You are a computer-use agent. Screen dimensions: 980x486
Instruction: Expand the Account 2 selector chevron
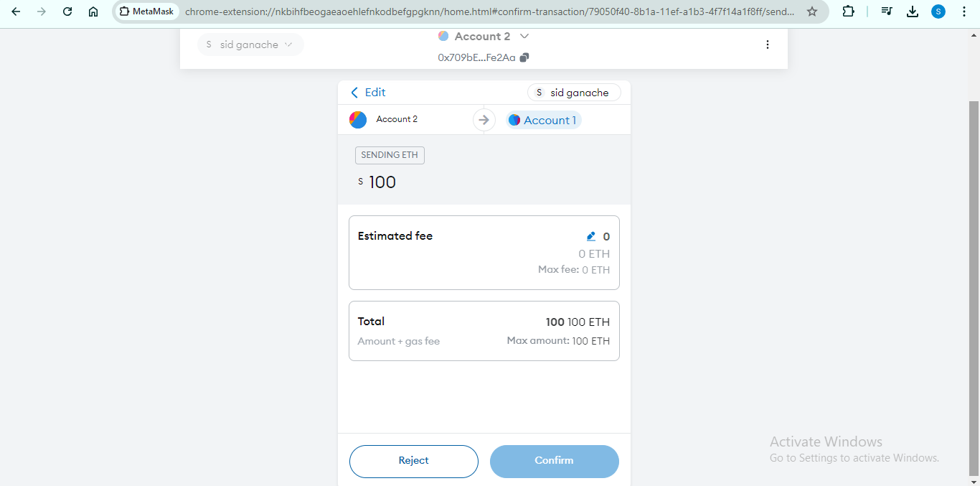click(x=524, y=36)
